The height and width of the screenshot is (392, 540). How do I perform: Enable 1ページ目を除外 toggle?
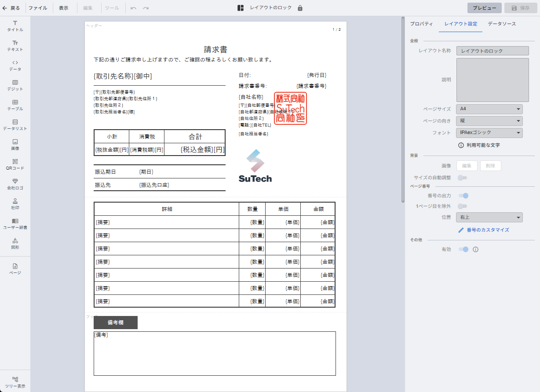tap(462, 206)
